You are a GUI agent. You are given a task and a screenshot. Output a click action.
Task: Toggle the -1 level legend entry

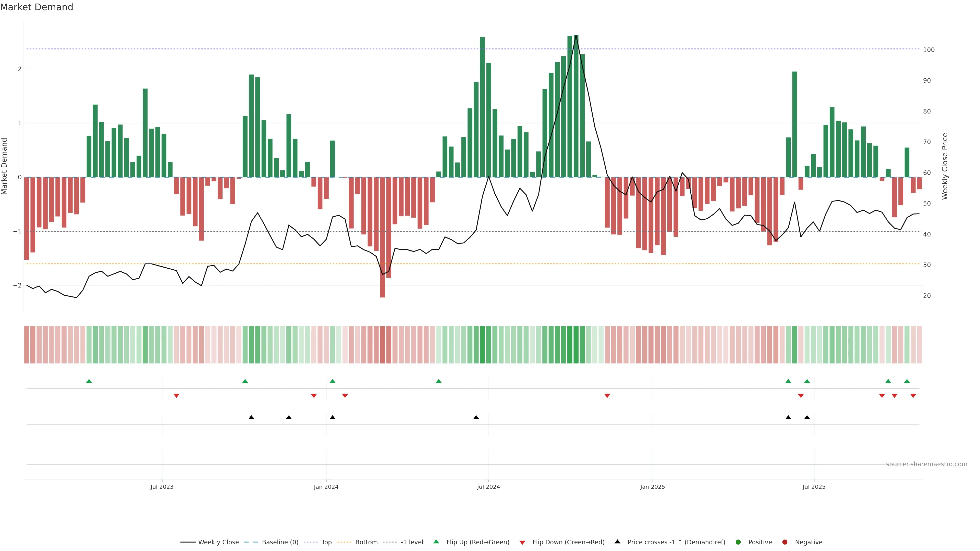(412, 542)
